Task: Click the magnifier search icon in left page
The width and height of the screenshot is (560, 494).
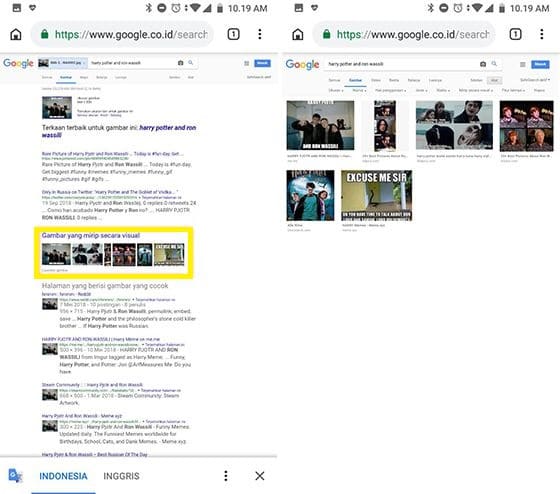Action: tap(191, 63)
